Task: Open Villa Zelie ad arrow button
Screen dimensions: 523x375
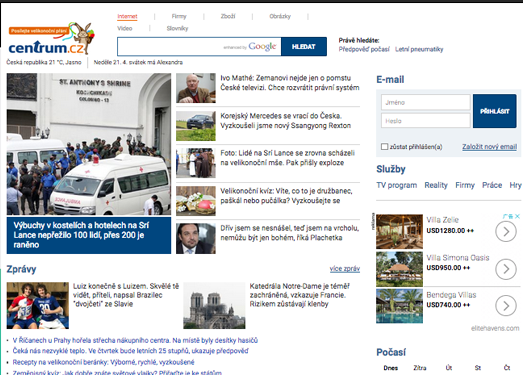Action: click(x=506, y=232)
